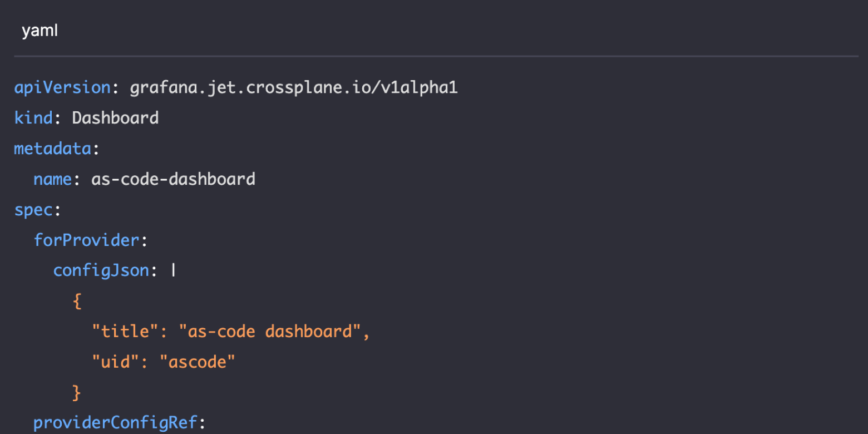Viewport: 868px width, 434px height.
Task: Click the forProvider key
Action: click(86, 240)
